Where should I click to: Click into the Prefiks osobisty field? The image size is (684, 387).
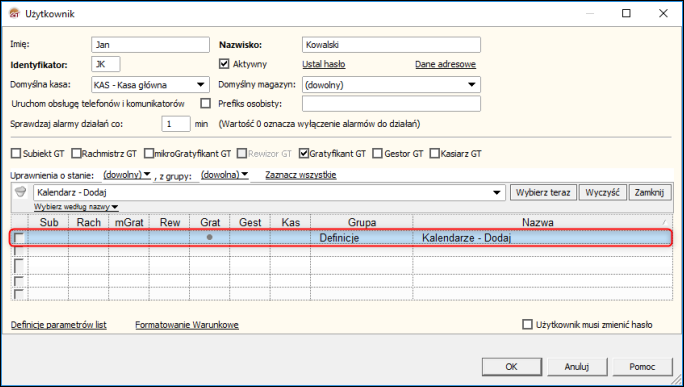(391, 104)
